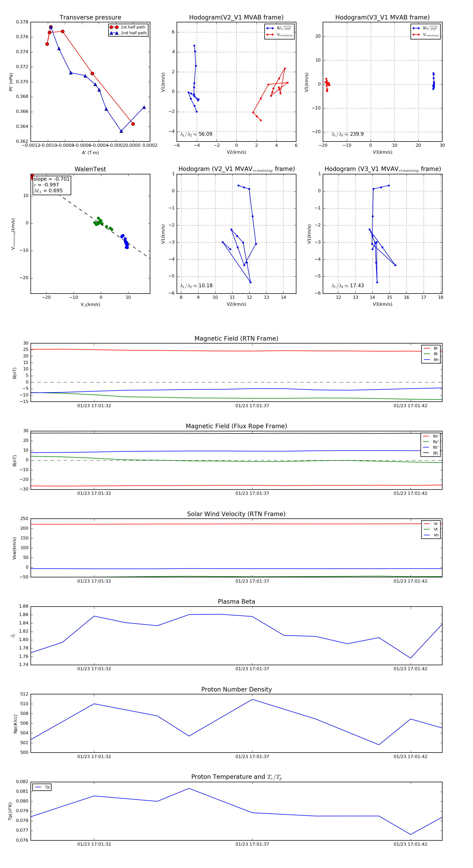Viewport: 473px width, 868px height.
Task: Click the "Pt' (nPa)" y-axis label
Action: (11, 82)
